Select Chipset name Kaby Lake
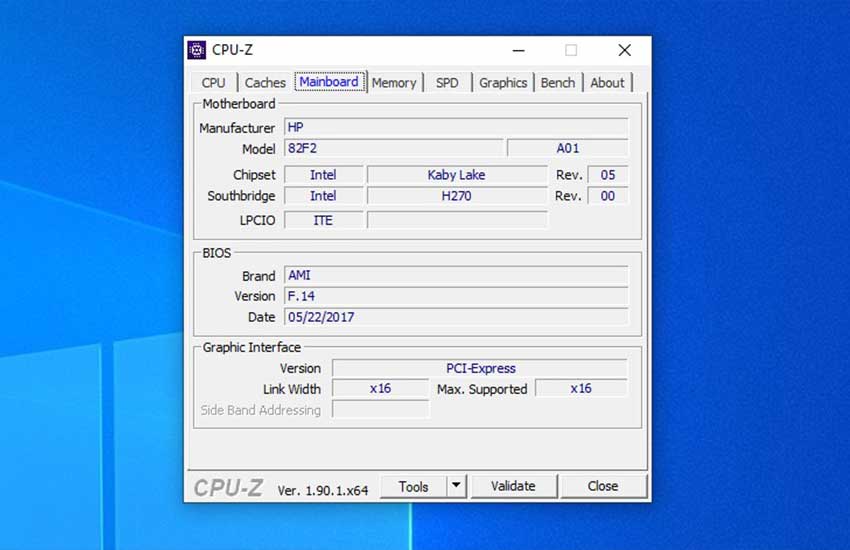This screenshot has height=550, width=850. 457,174
